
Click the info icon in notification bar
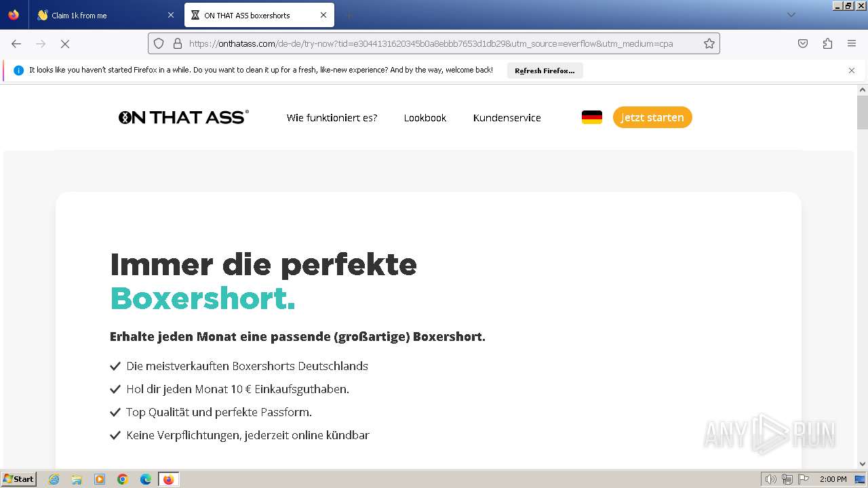point(18,70)
